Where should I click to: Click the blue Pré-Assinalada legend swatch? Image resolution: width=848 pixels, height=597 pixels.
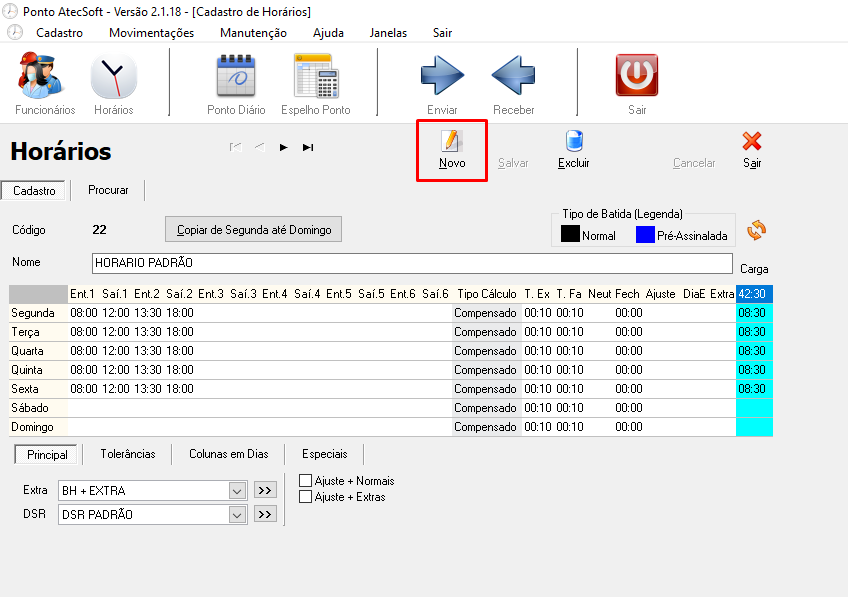[x=645, y=234]
